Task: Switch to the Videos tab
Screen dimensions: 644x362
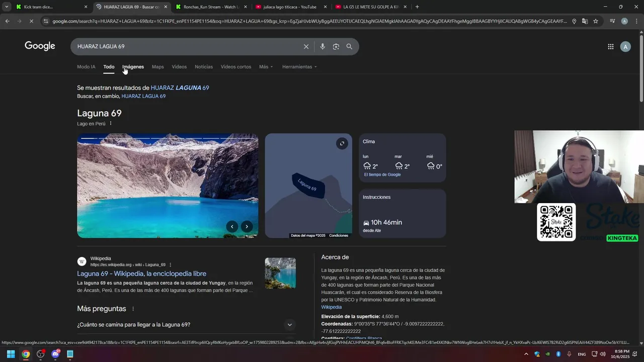Action: pyautogui.click(x=179, y=67)
